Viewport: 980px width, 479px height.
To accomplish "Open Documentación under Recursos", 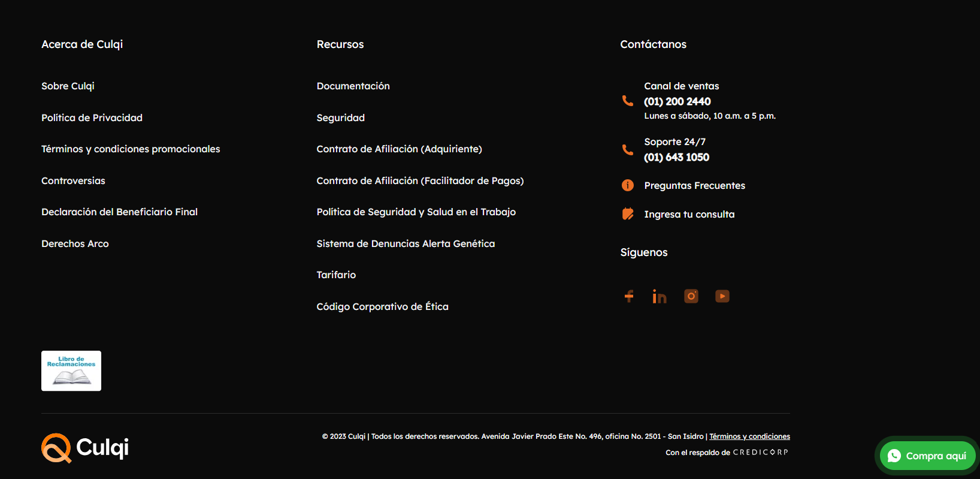I will point(353,86).
